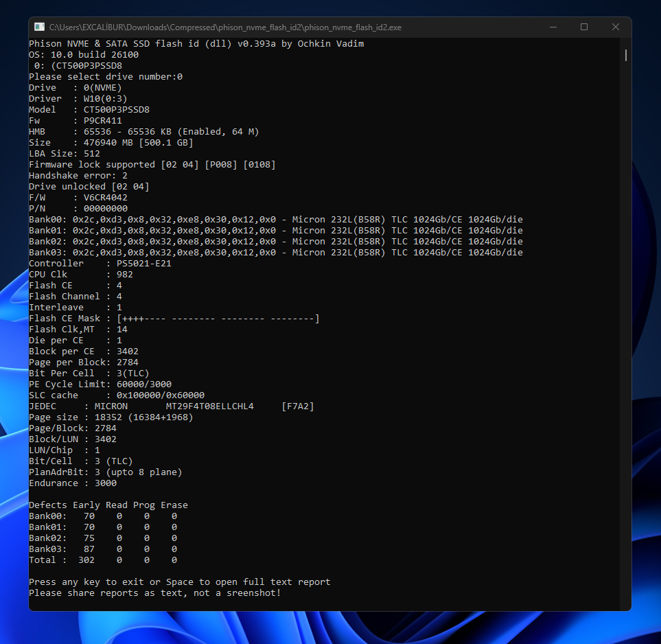Click the Bank00 defects row with 70
The image size is (661, 644).
pyautogui.click(x=103, y=516)
